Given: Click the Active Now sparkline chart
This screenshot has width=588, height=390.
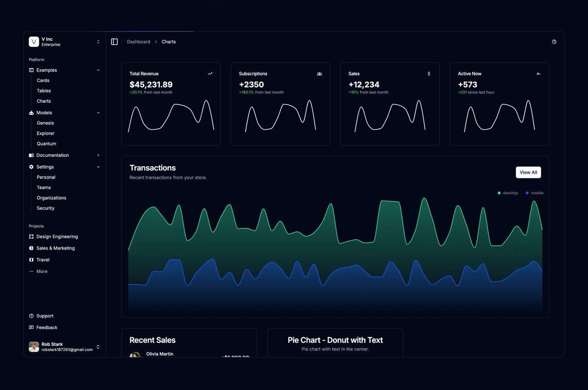Looking at the screenshot, I should (x=500, y=116).
